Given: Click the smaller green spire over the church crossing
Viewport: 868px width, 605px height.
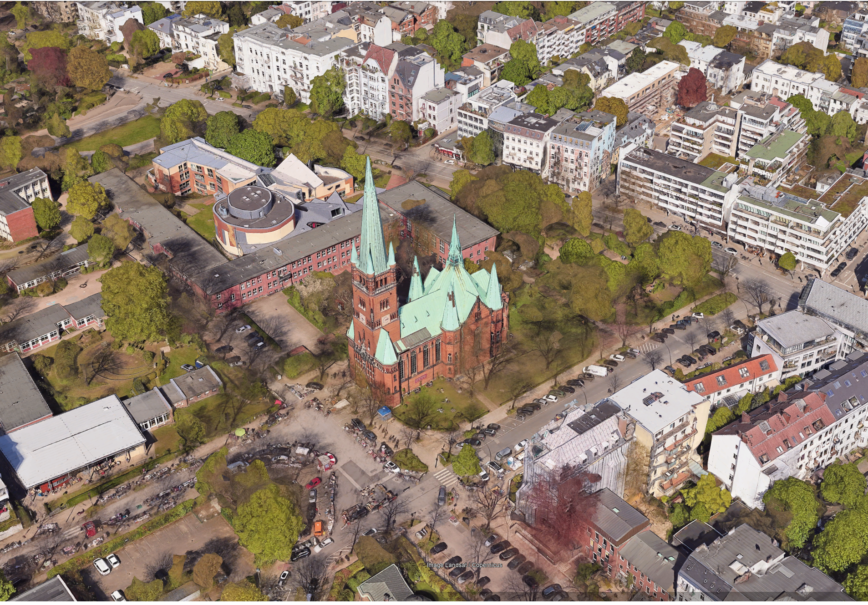Looking at the screenshot, I should point(454,244).
